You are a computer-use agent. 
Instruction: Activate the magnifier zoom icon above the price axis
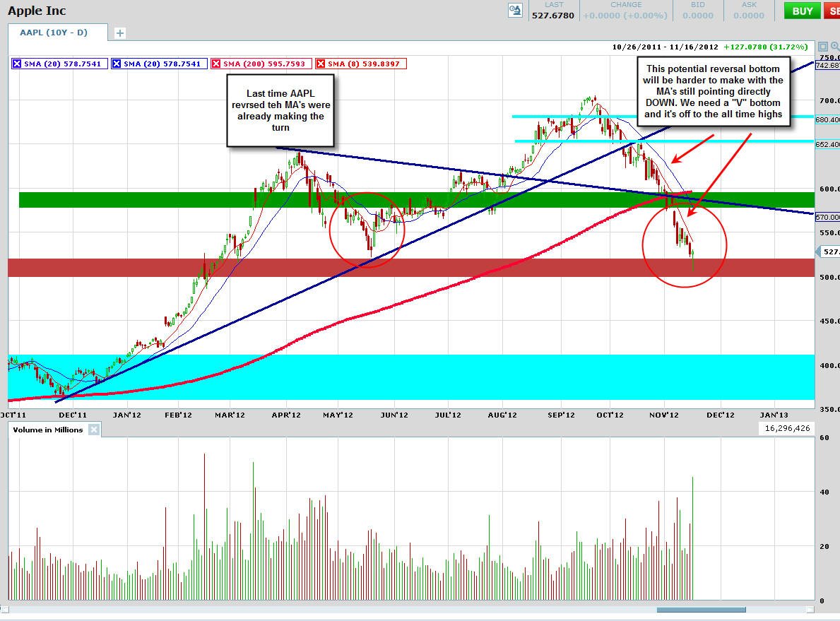(834, 47)
